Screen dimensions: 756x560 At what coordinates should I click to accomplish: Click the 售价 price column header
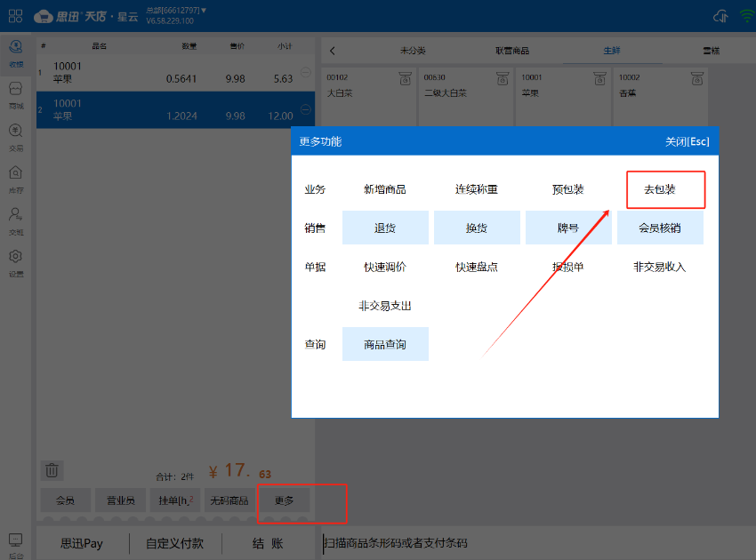click(237, 46)
